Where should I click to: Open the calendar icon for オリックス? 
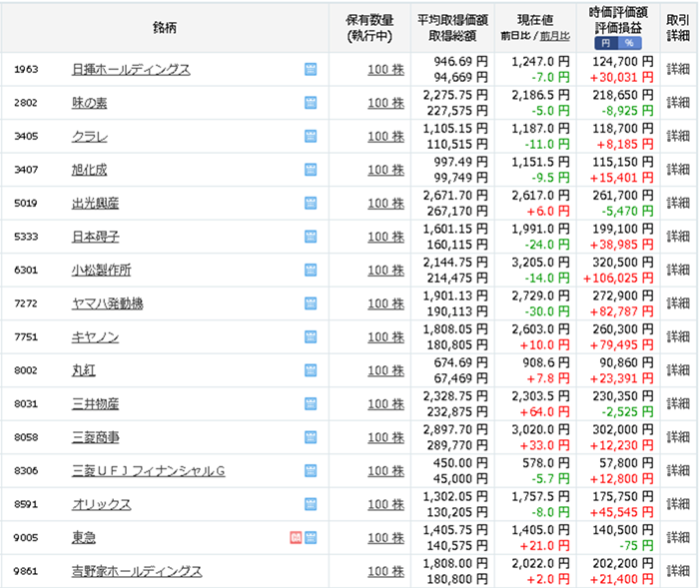coord(311,504)
